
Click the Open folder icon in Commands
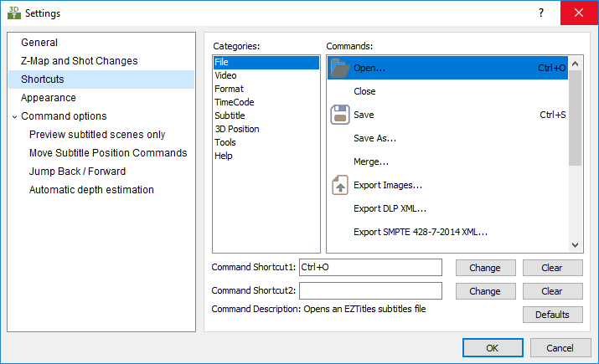pyautogui.click(x=340, y=68)
